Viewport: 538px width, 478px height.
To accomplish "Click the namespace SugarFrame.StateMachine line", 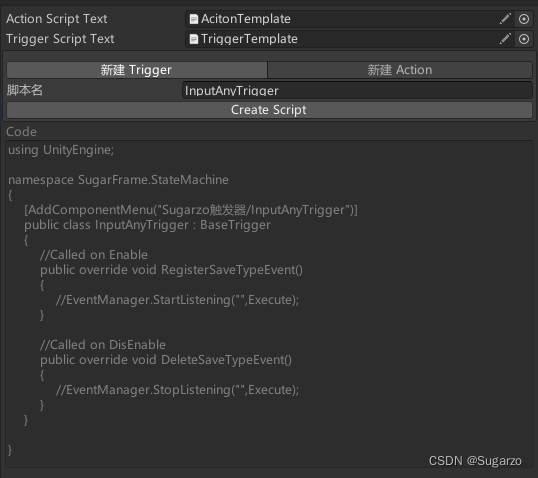I will tap(118, 180).
